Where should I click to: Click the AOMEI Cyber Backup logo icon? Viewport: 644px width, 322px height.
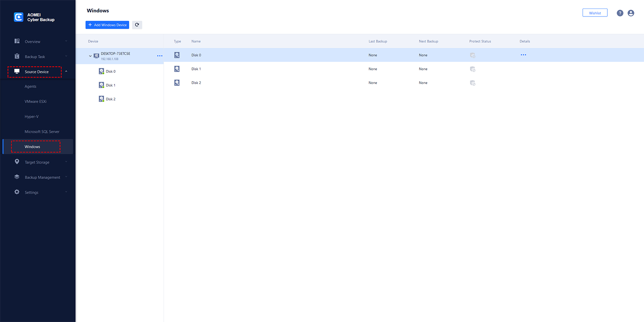click(x=19, y=17)
